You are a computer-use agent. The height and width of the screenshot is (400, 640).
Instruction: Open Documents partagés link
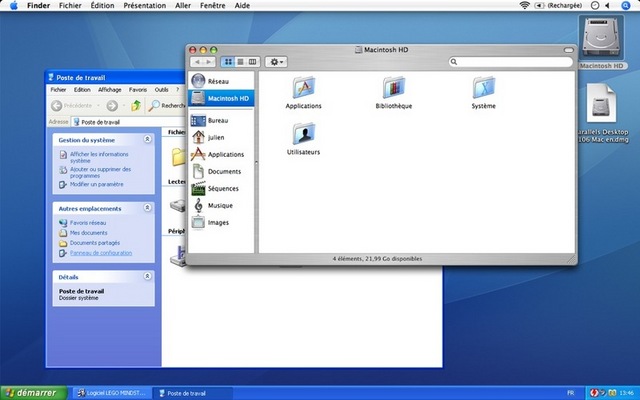point(95,243)
